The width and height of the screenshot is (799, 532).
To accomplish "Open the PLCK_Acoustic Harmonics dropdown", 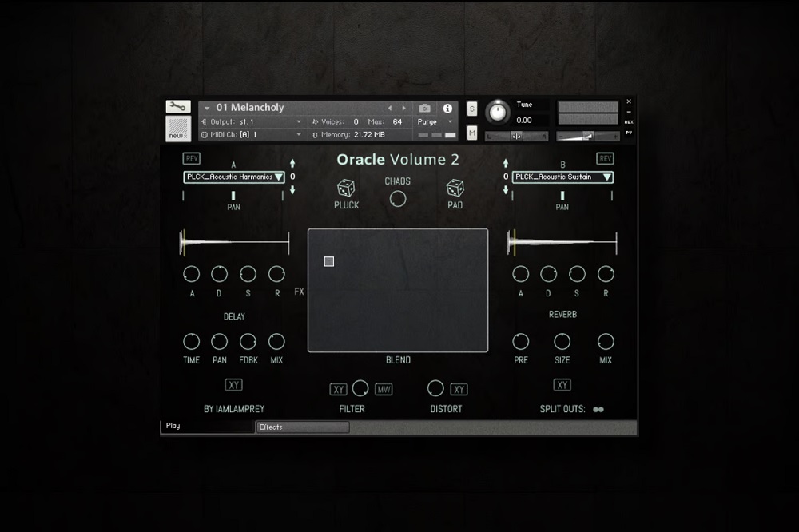I will pos(234,177).
